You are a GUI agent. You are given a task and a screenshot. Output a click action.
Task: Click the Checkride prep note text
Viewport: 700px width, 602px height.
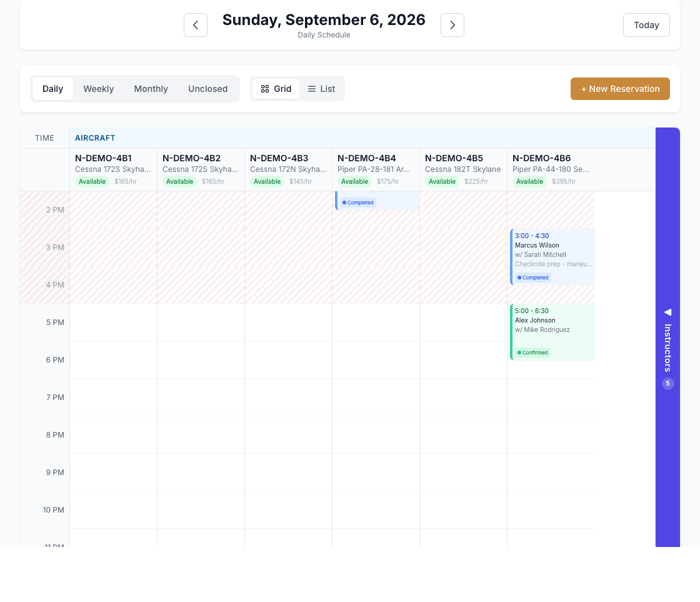coord(554,264)
